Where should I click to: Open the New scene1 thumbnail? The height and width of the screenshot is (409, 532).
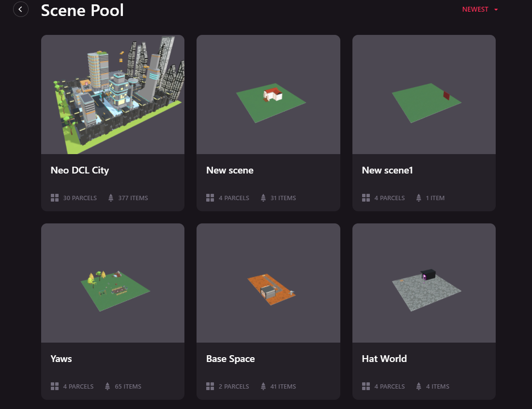pos(424,94)
